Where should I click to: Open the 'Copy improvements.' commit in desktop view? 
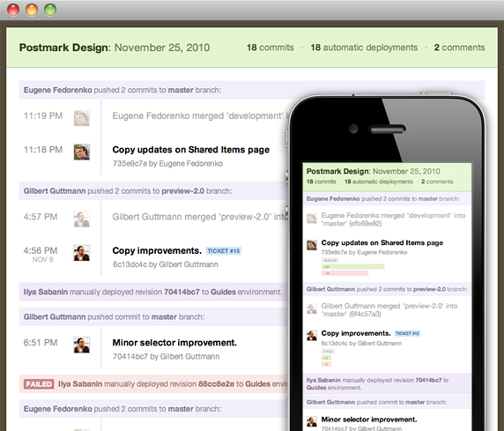pos(157,250)
